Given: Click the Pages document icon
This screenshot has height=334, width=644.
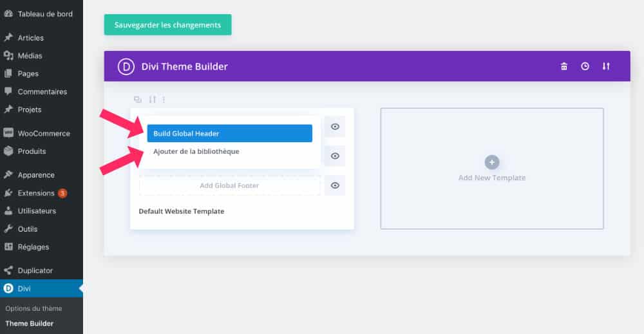Looking at the screenshot, I should pos(8,73).
